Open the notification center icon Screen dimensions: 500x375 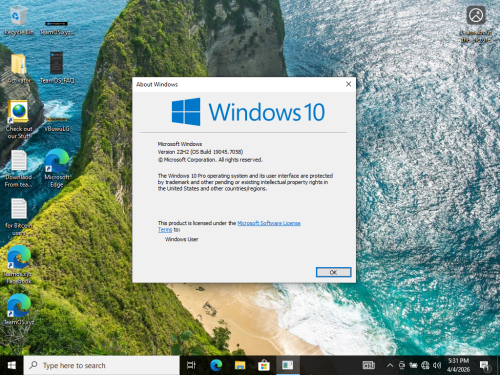(x=485, y=366)
